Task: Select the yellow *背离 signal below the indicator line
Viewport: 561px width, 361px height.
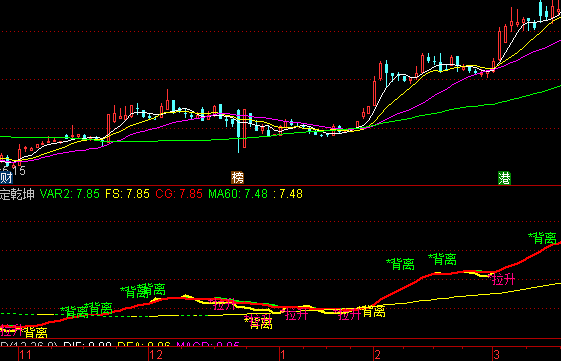Action: coord(258,322)
